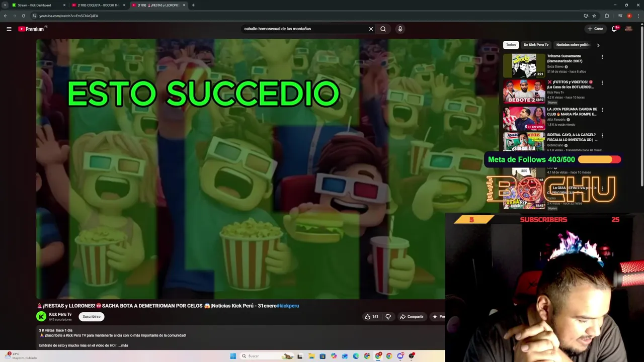Open Windows Start menu
This screenshot has width=644, height=362.
(233, 356)
